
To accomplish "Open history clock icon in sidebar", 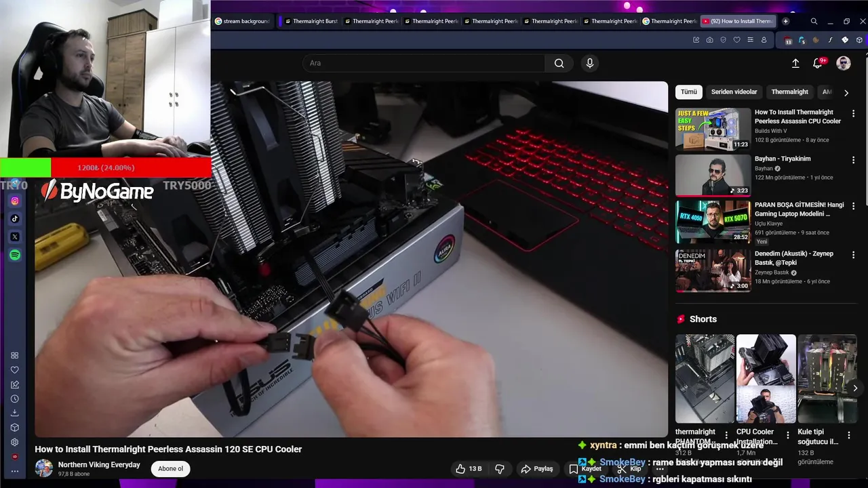I will (x=15, y=399).
